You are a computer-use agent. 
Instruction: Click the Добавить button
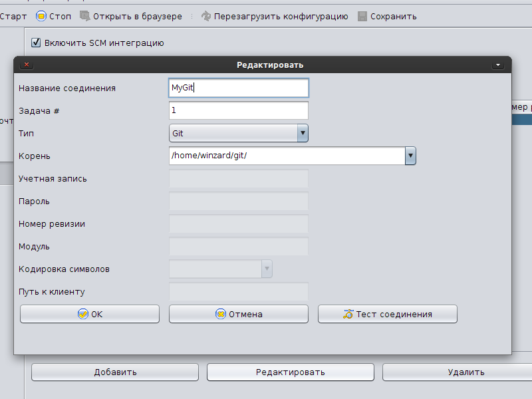[115, 372]
